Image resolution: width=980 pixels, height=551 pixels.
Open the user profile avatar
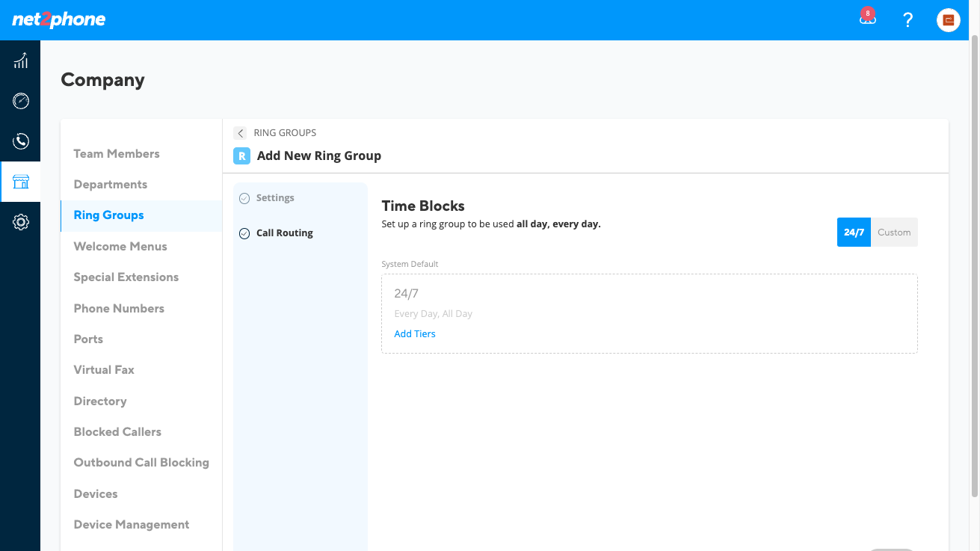coord(949,20)
